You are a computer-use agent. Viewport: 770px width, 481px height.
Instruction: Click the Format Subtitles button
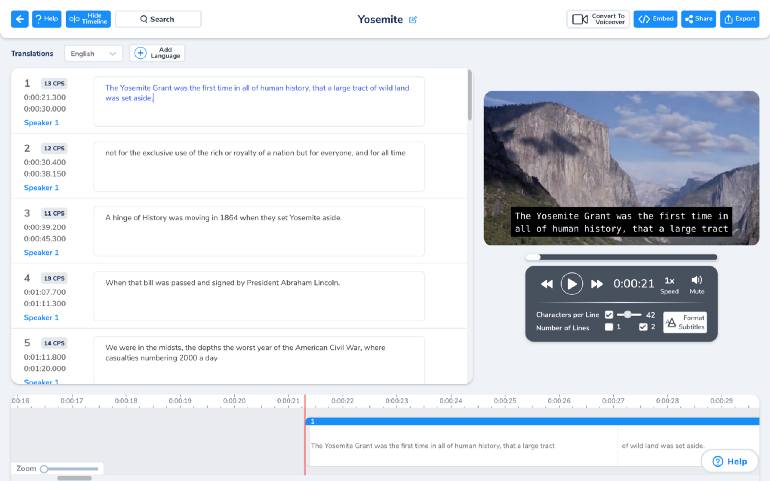click(x=685, y=322)
